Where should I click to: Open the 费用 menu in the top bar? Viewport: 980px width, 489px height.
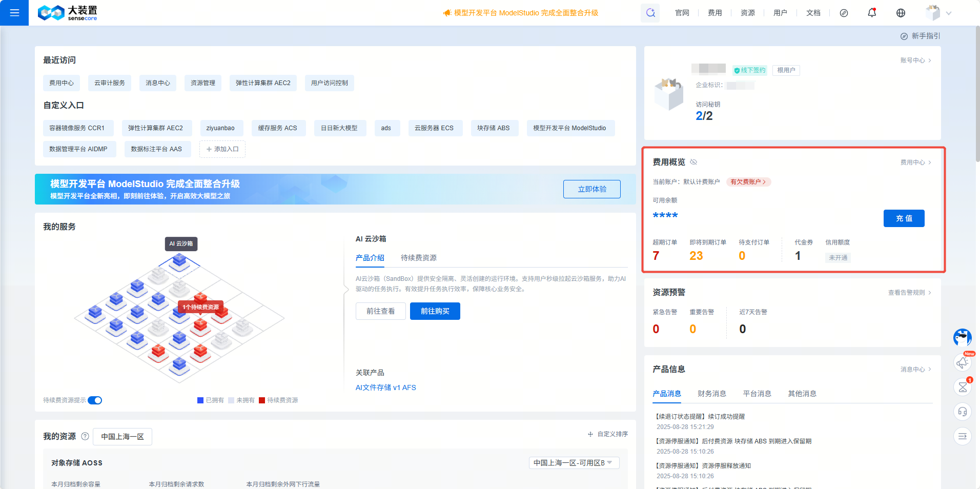point(714,13)
